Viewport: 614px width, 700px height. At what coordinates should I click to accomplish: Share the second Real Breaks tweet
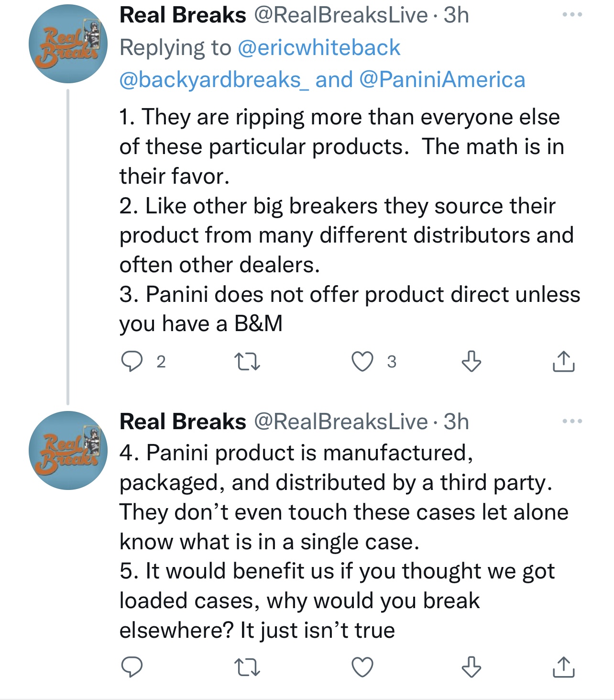pyautogui.click(x=563, y=667)
